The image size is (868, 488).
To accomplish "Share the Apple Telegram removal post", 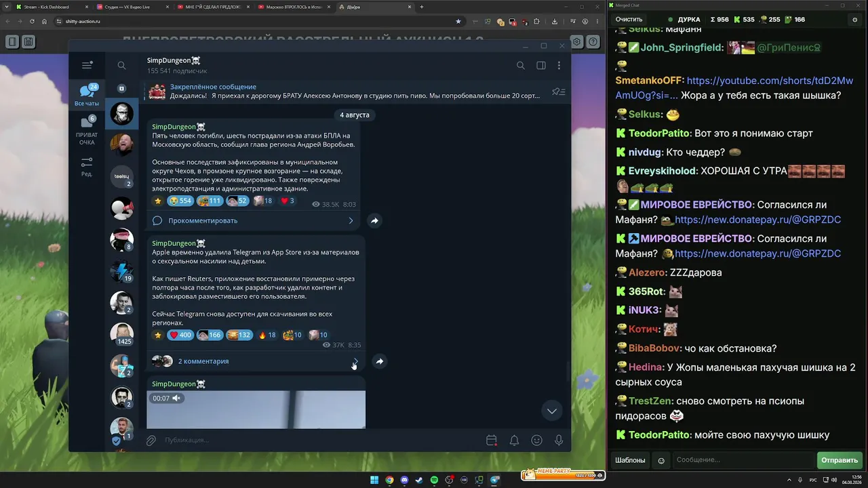I will [380, 361].
